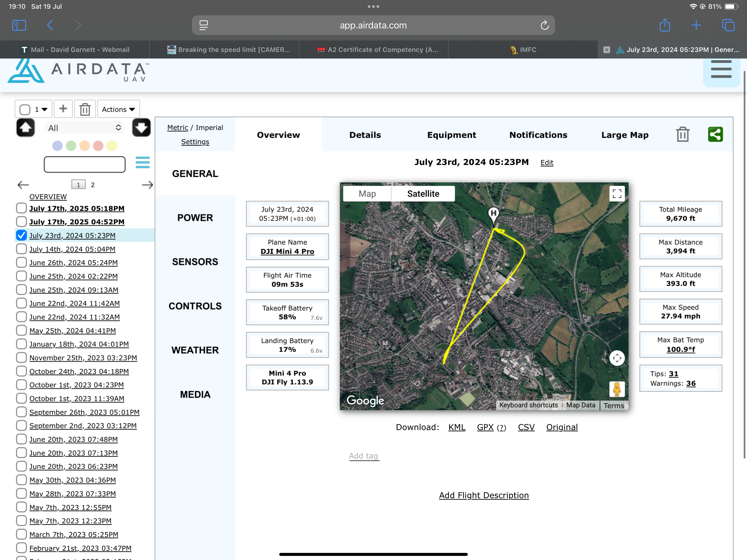Screen dimensions: 747x560
Task: Expand the All filter combo box
Action: coord(84,128)
